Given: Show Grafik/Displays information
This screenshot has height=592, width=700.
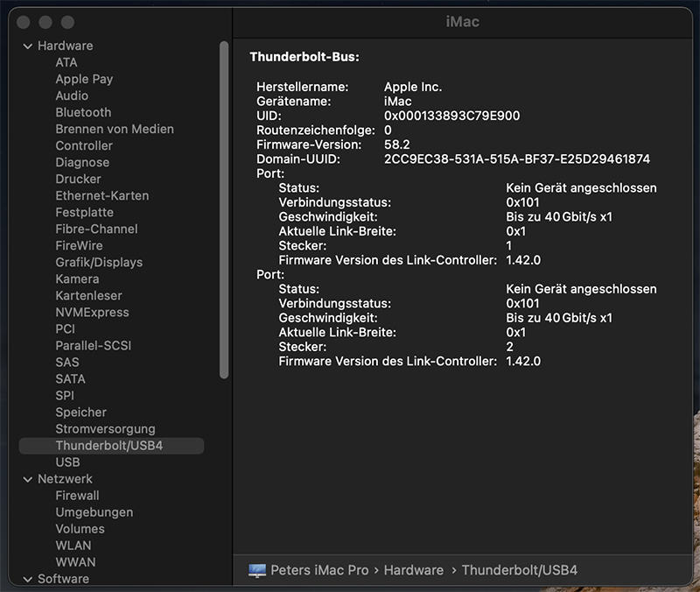Looking at the screenshot, I should 99,262.
